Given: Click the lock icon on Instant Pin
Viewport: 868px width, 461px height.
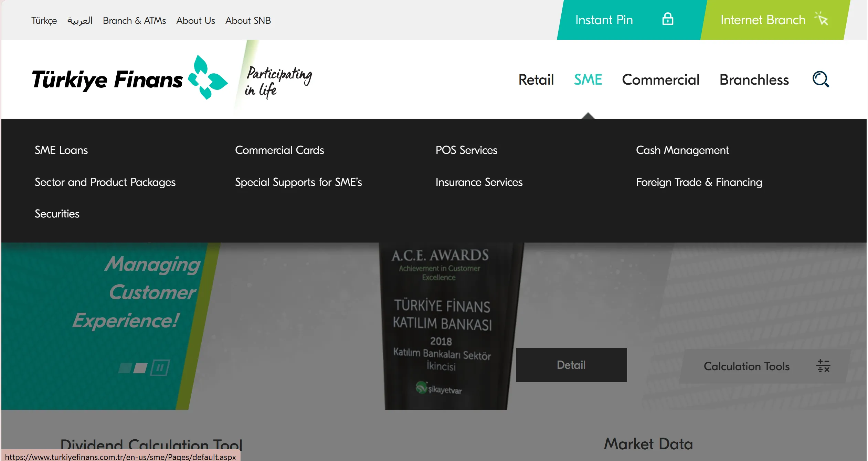Looking at the screenshot, I should coord(668,19).
